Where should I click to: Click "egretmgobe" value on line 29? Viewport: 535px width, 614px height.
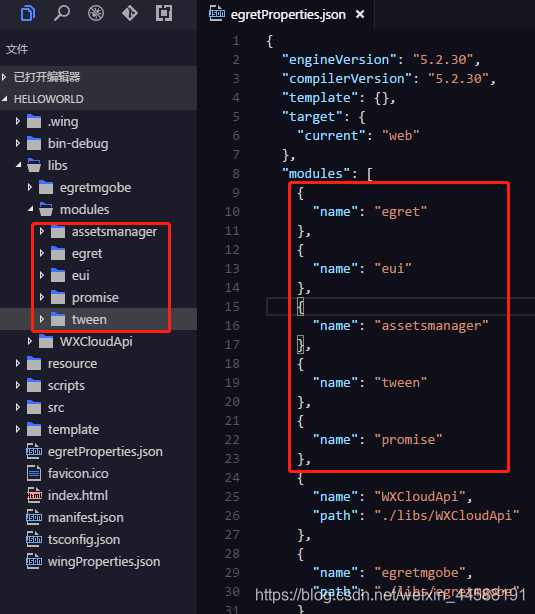point(420,573)
